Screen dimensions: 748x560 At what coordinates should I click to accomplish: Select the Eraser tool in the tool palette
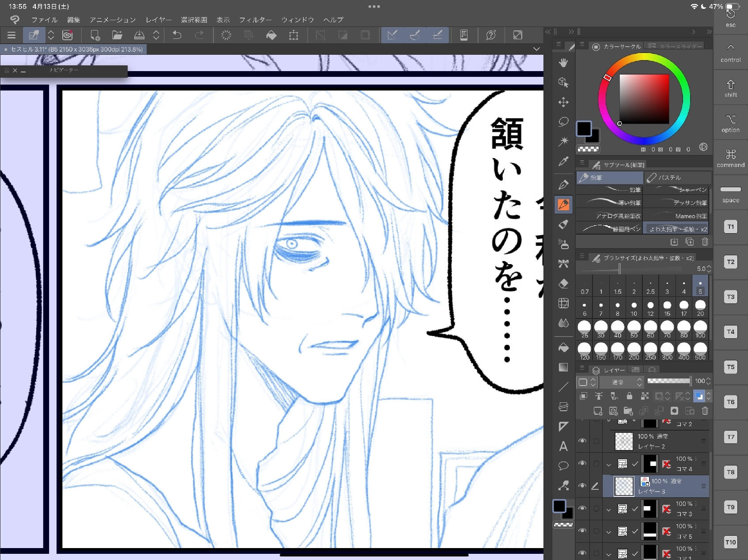(563, 284)
